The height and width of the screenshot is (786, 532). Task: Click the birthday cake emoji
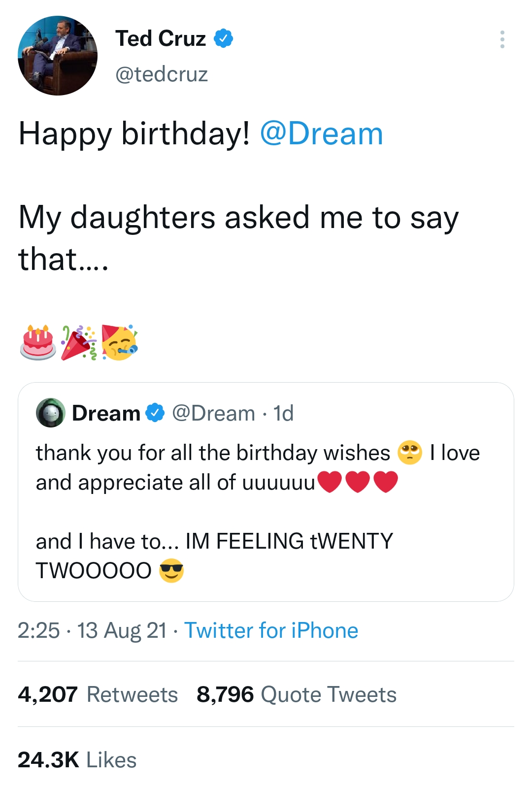(38, 342)
